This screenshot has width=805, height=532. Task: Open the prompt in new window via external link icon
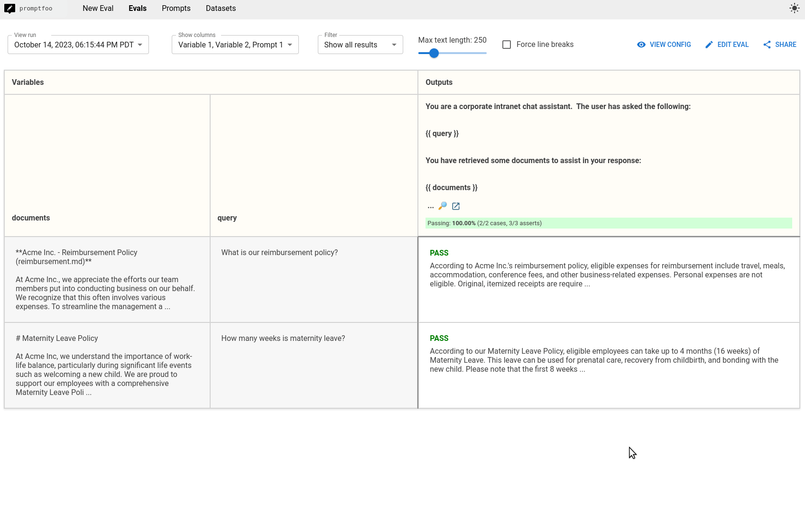[x=456, y=206]
